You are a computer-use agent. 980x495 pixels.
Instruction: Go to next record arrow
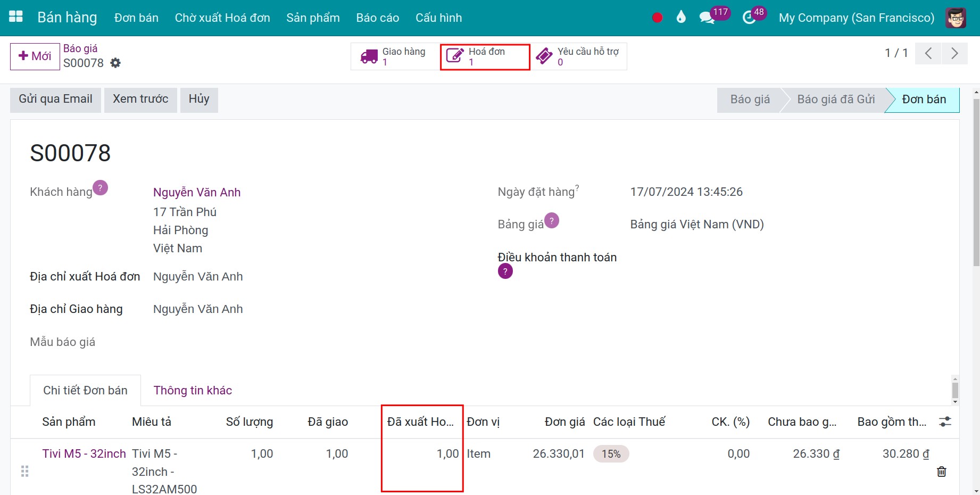pos(954,53)
